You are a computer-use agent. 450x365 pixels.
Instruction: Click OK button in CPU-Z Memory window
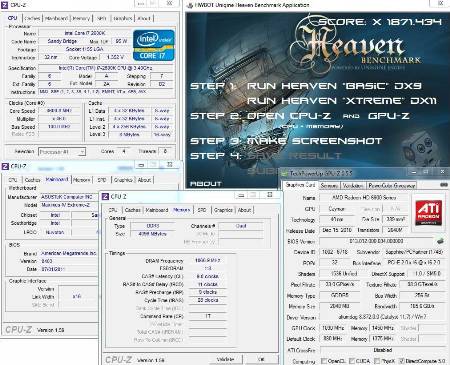(x=261, y=360)
